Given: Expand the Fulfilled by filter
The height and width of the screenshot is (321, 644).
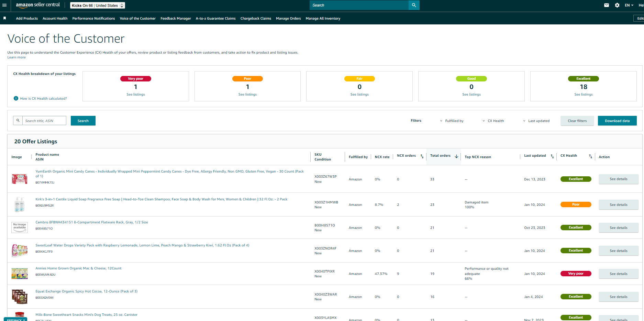Looking at the screenshot, I should click(x=452, y=121).
